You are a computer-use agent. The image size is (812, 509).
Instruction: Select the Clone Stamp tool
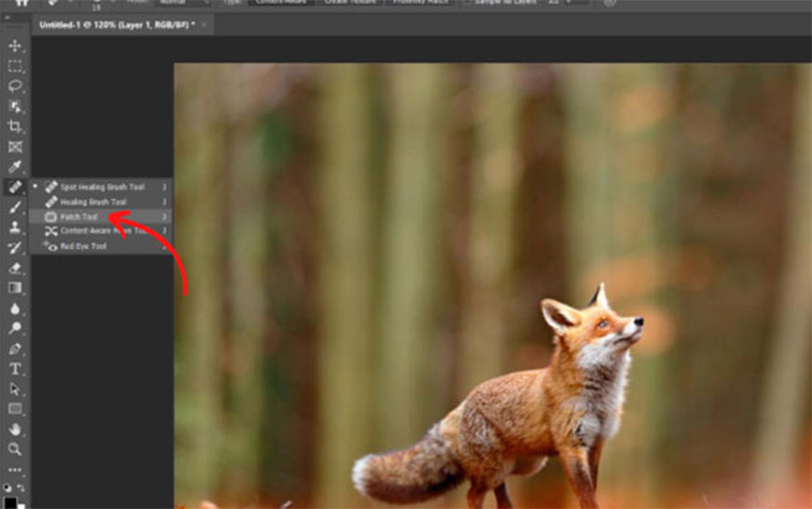[15, 228]
